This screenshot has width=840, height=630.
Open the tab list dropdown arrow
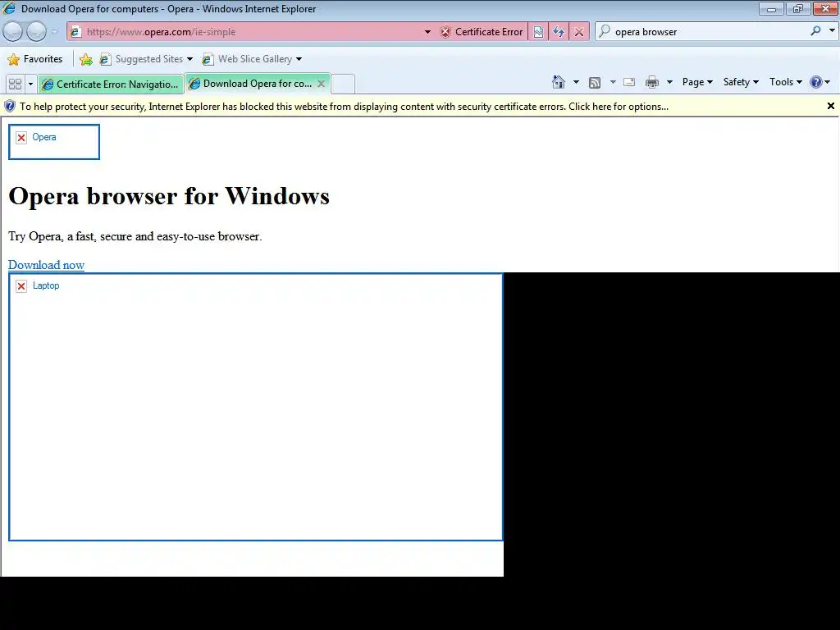pyautogui.click(x=30, y=84)
